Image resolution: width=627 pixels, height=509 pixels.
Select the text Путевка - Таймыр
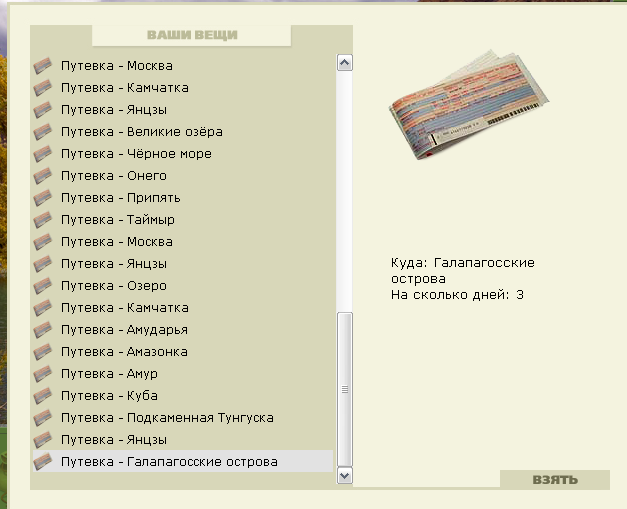pyautogui.click(x=118, y=220)
